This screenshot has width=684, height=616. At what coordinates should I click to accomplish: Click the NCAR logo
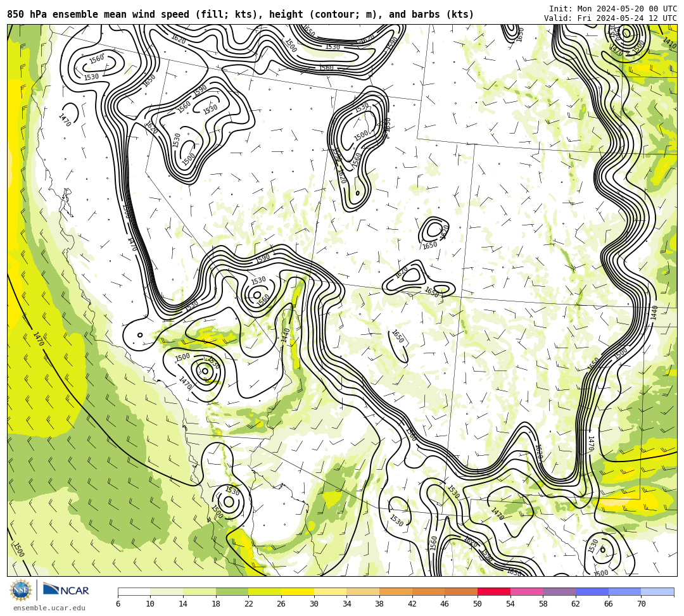(x=66, y=589)
